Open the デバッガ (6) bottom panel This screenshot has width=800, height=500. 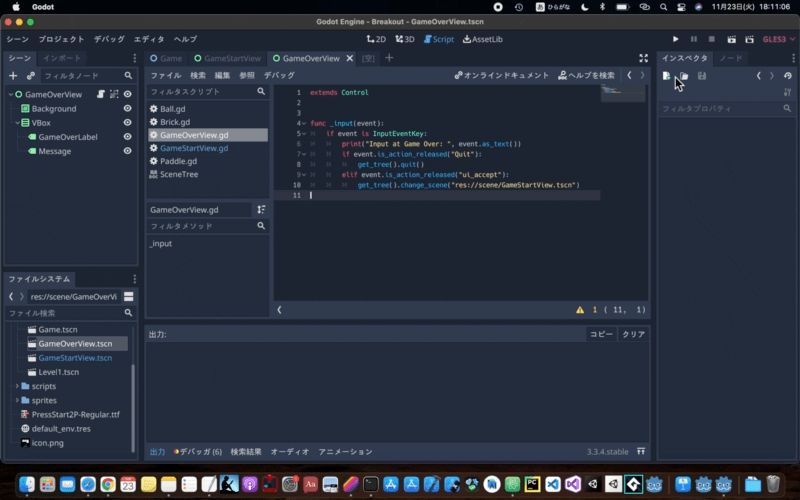[x=198, y=452]
